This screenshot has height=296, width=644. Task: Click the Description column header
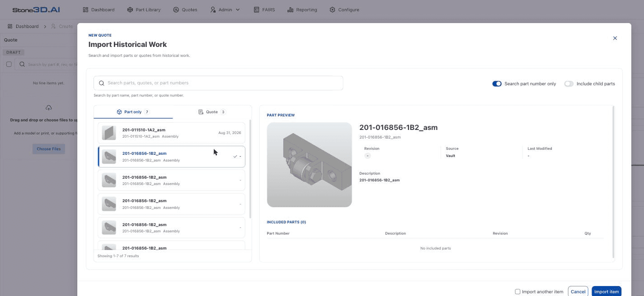coord(395,233)
